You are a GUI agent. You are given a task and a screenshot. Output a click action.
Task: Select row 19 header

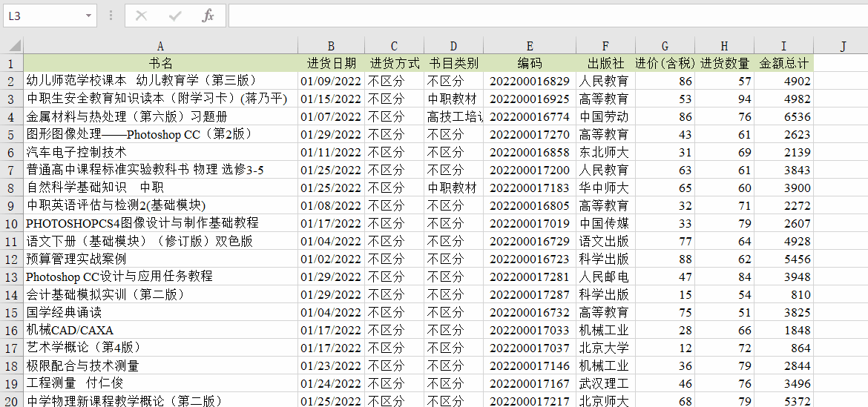coord(12,383)
